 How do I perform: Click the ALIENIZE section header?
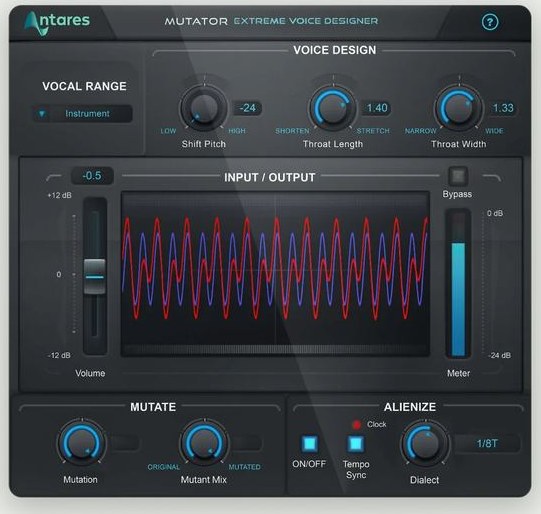pyautogui.click(x=410, y=407)
